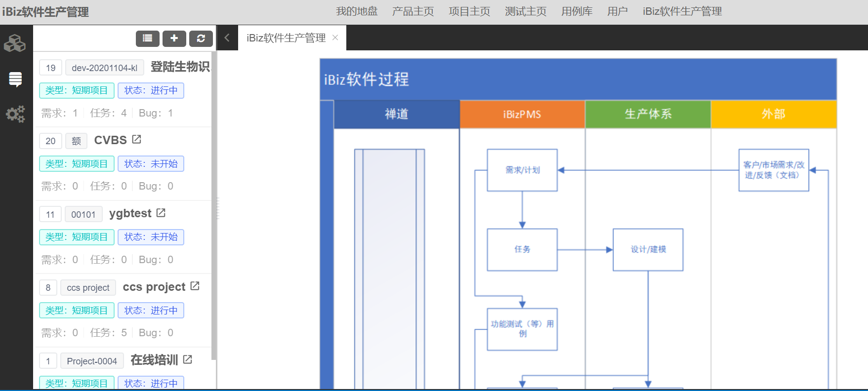Click 状态: 进行中 tag of 登陆生物识
Viewport: 868px width, 391px height.
[x=151, y=90]
